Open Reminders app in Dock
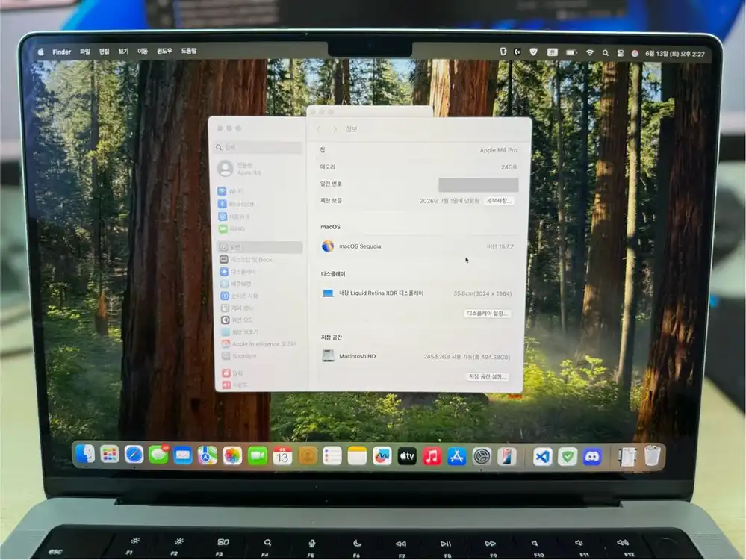 (332, 456)
